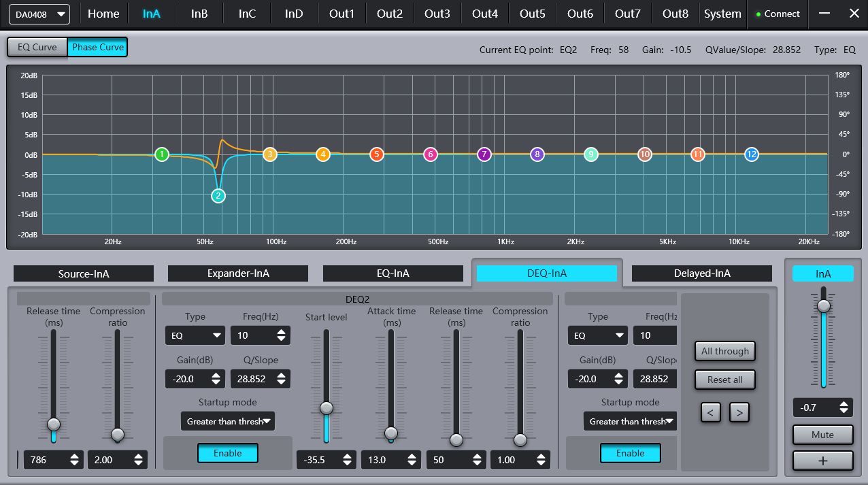The width and height of the screenshot is (868, 485).
Task: Adjust the 786 release time stepper
Action: [x=74, y=460]
